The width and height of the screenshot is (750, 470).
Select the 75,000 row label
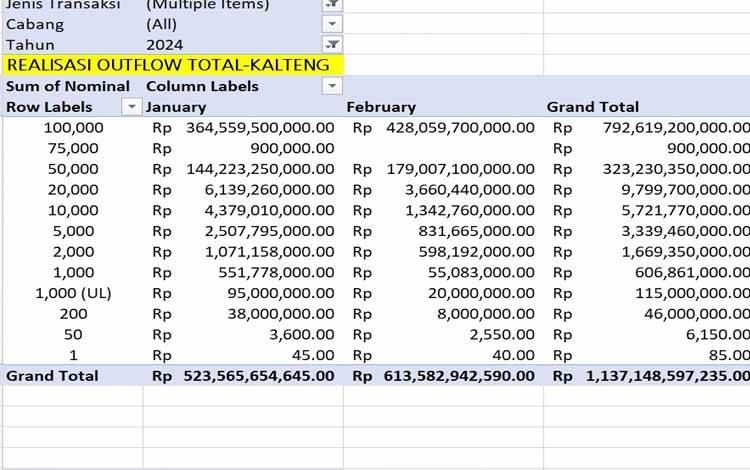73,148
